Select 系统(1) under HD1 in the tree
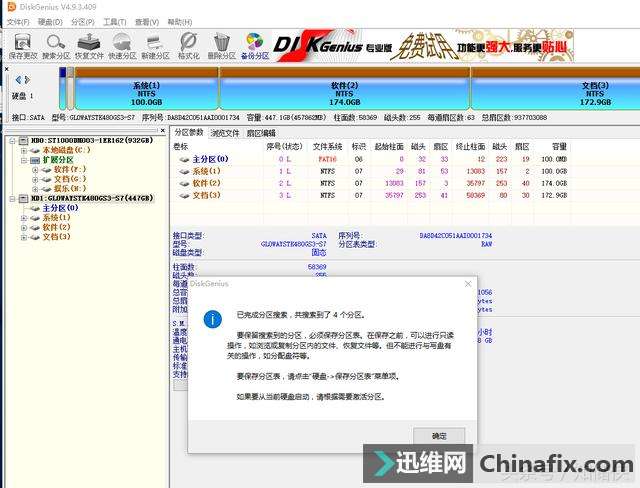This screenshot has height=488, width=640. (56, 218)
